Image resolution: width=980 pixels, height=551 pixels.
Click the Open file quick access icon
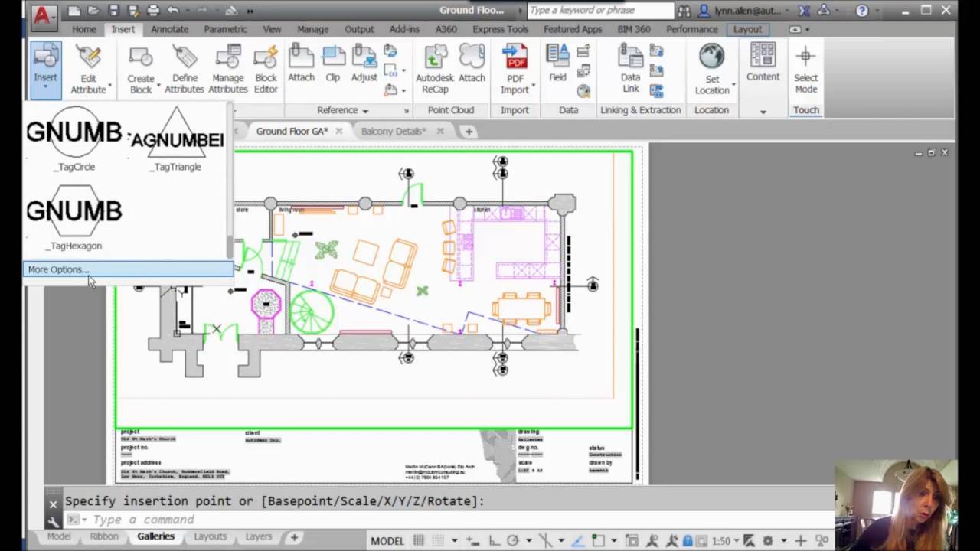pyautogui.click(x=94, y=11)
